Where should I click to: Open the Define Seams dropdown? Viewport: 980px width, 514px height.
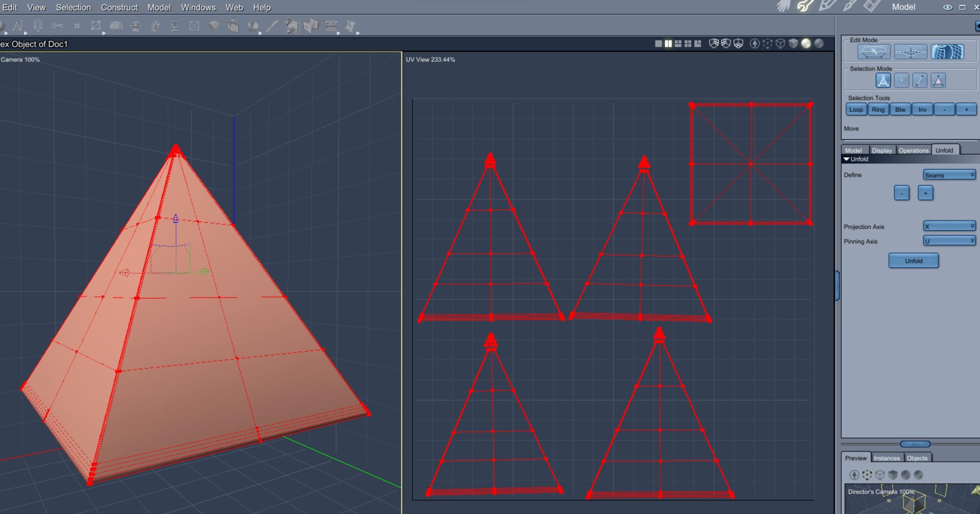click(949, 175)
